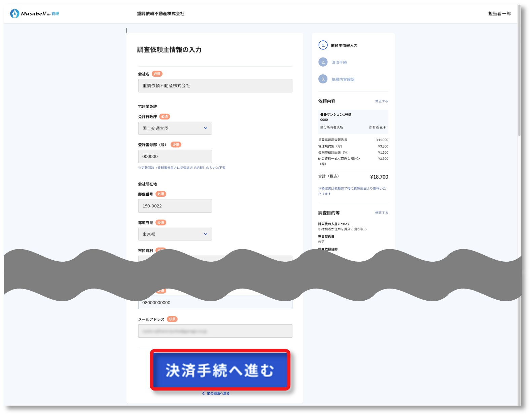This screenshot has width=532, height=416.
Task: Select the 依頼内容確認 step label
Action: tap(343, 79)
